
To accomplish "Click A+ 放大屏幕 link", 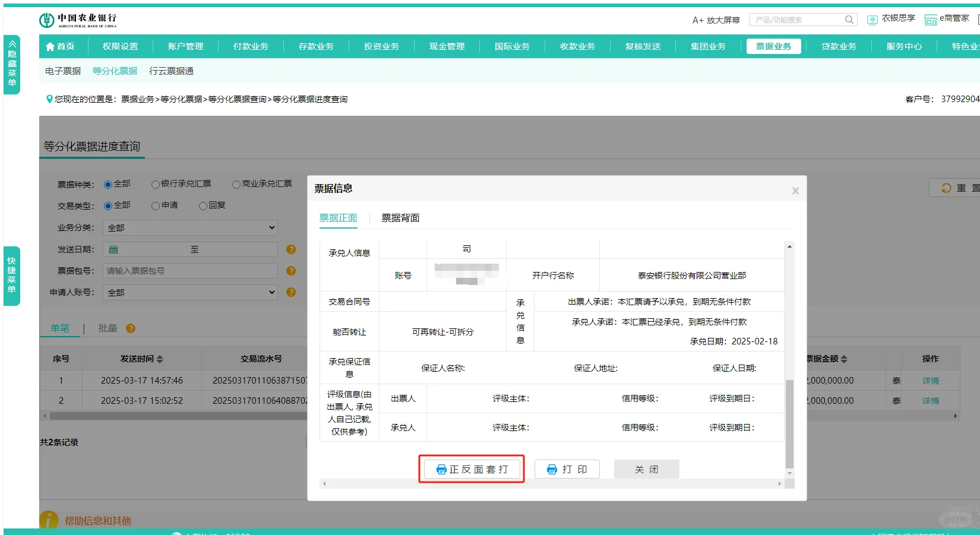I will pos(716,20).
